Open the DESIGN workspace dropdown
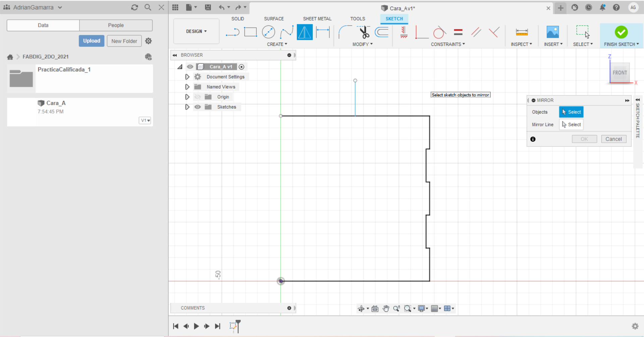 click(x=196, y=31)
